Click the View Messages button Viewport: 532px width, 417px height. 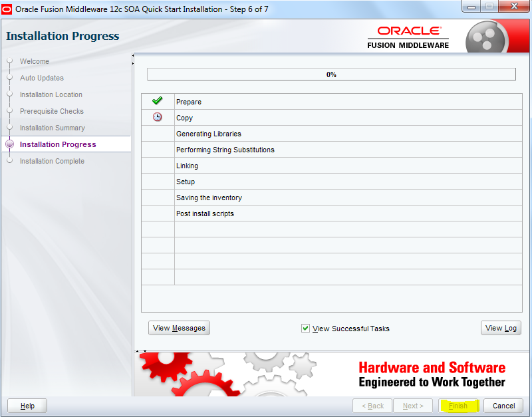[x=178, y=328]
